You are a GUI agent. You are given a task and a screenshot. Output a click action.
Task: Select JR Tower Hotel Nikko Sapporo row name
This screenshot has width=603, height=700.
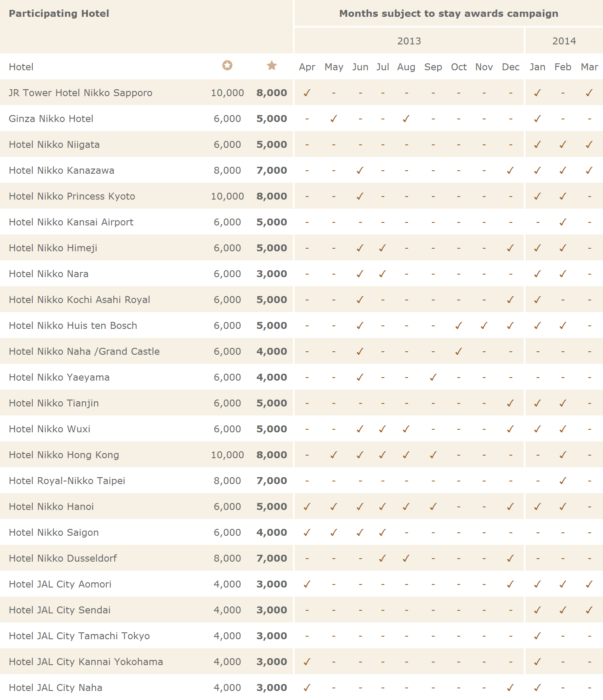click(81, 93)
